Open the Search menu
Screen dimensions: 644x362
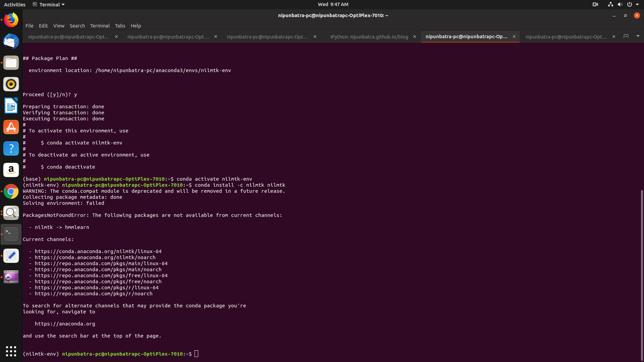77,25
